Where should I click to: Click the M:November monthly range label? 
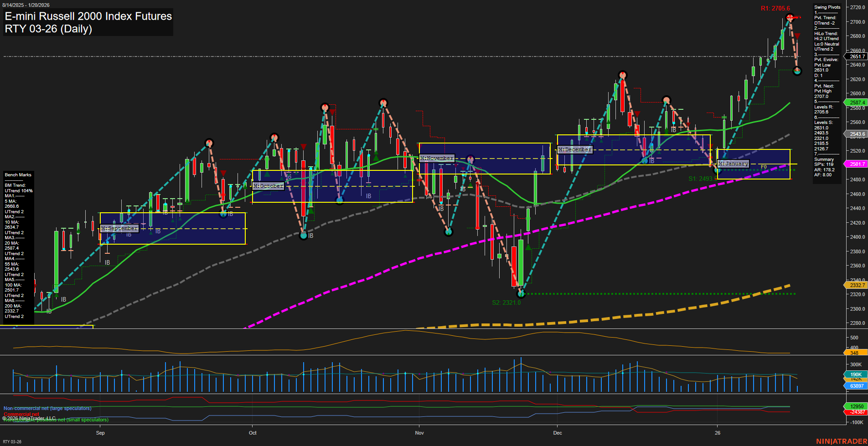pyautogui.click(x=436, y=158)
